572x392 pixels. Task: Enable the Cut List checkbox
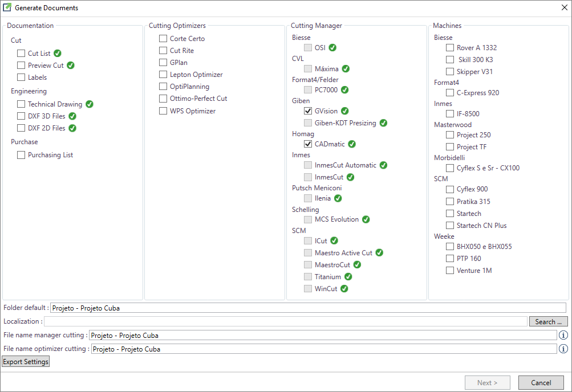point(21,54)
